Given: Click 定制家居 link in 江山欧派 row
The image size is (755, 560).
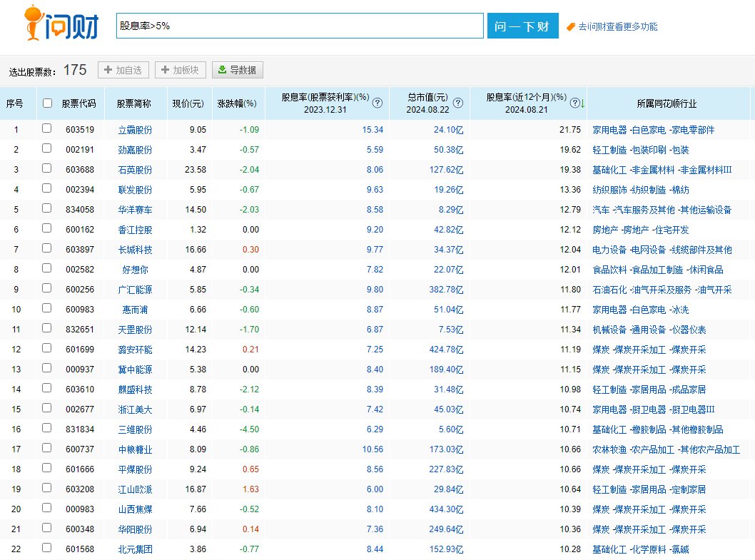Looking at the screenshot, I should 689,489.
